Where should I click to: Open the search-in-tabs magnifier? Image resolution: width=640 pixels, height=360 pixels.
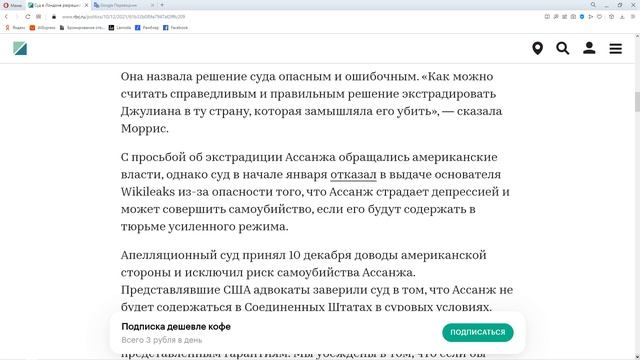point(593,5)
